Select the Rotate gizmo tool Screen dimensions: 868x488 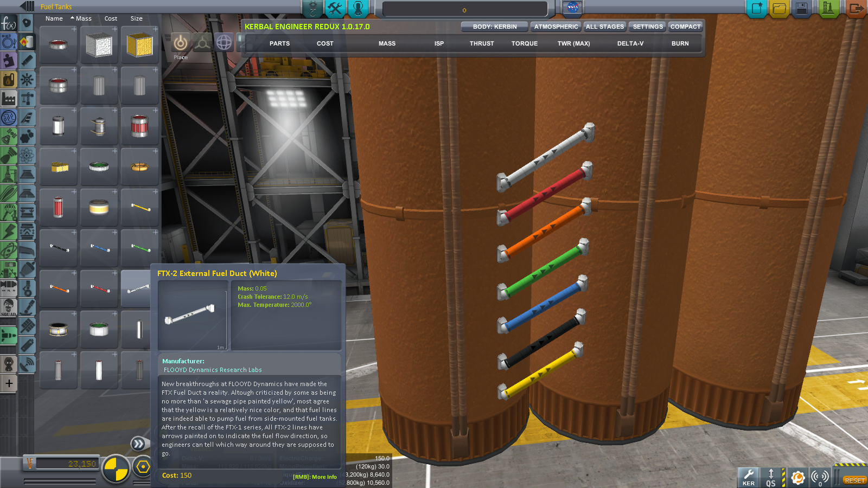click(x=224, y=42)
